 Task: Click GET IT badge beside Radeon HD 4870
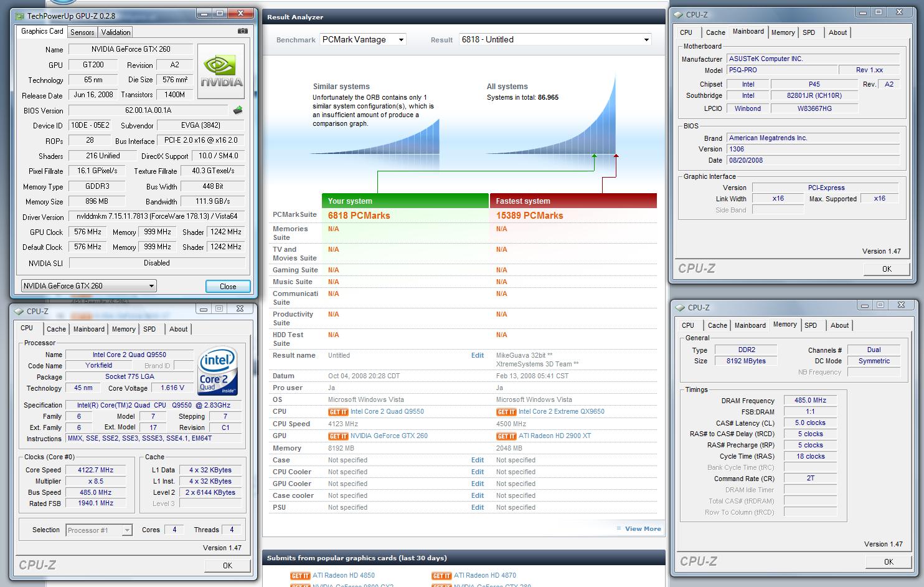[x=441, y=576]
